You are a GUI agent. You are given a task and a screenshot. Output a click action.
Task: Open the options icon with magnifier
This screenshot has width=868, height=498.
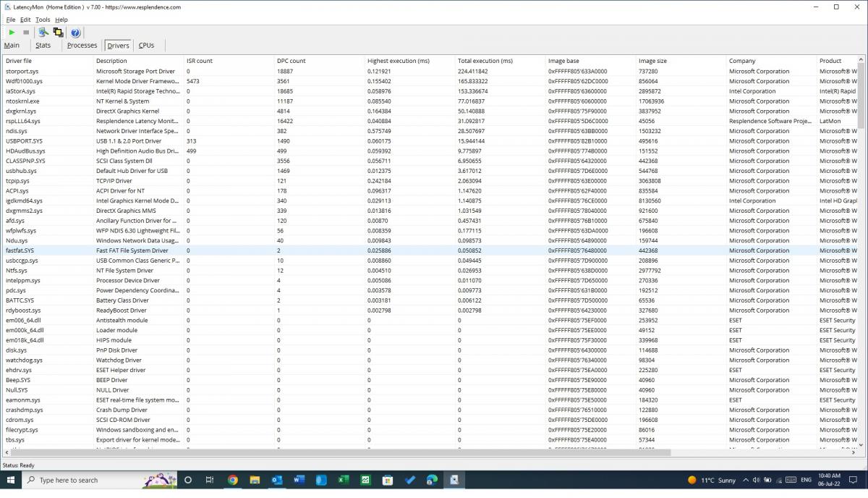coord(43,33)
